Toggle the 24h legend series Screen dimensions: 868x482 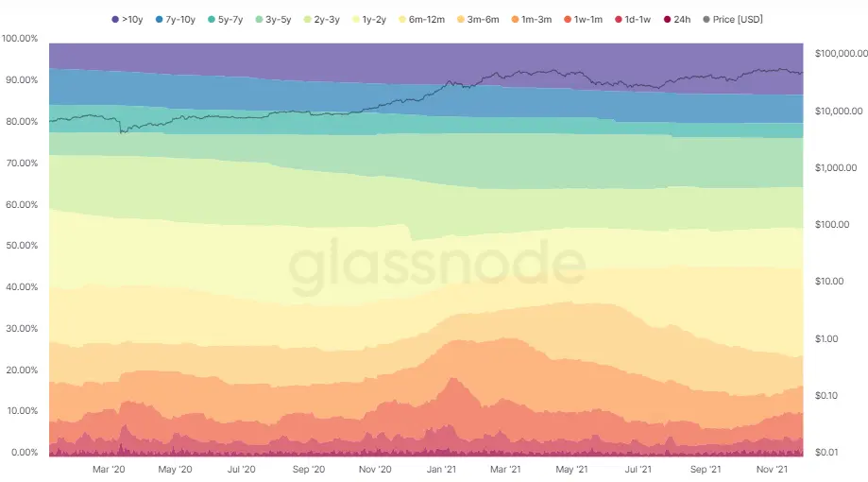point(677,20)
